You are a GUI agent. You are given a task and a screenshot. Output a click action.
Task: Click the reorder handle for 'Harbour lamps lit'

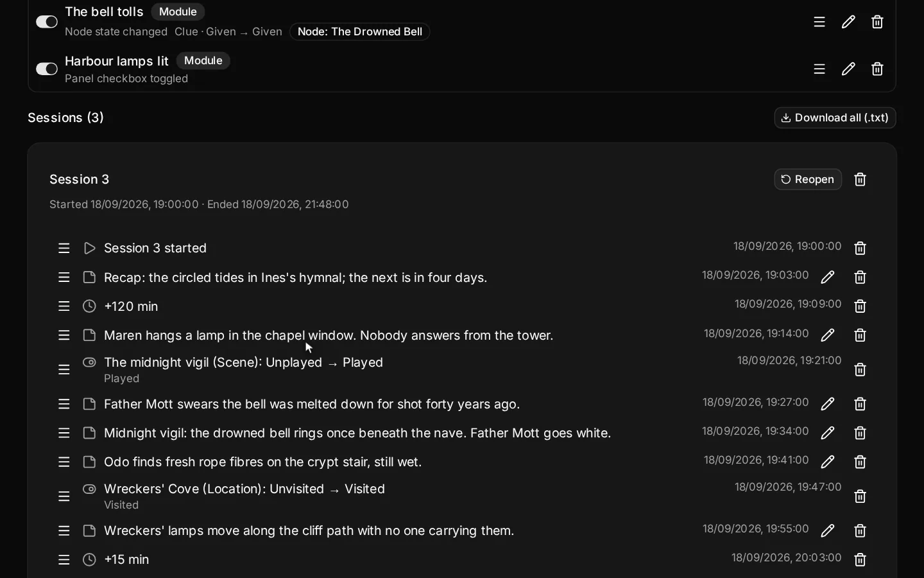[820, 69]
